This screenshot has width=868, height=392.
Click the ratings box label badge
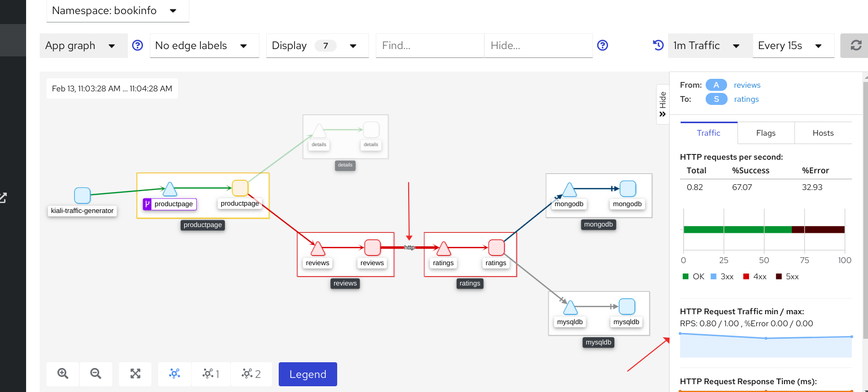click(x=470, y=283)
